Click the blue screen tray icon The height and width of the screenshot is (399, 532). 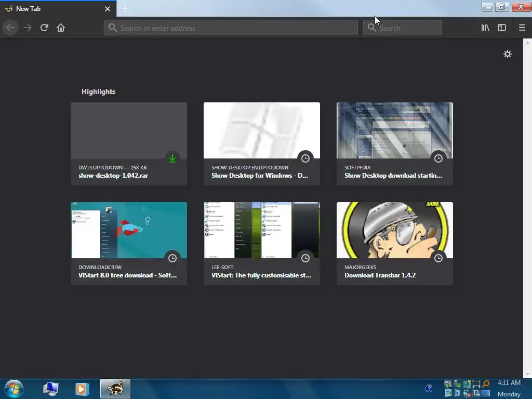pos(486,393)
